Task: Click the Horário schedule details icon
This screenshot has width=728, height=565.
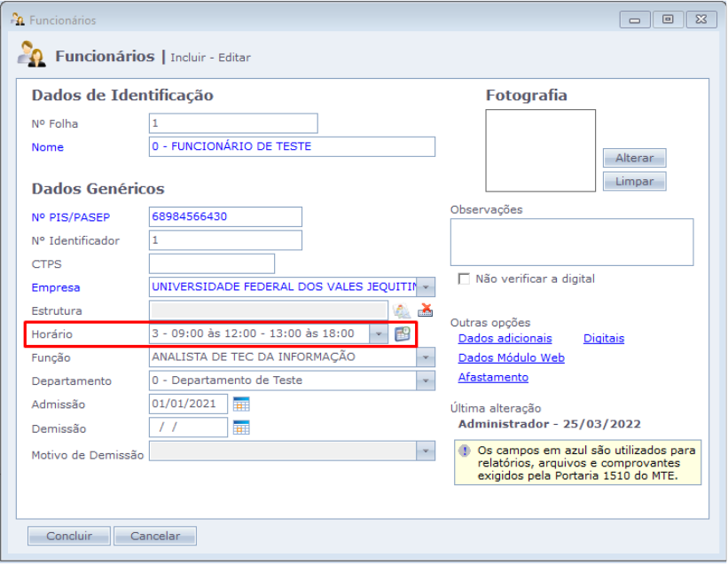Action: [x=403, y=334]
